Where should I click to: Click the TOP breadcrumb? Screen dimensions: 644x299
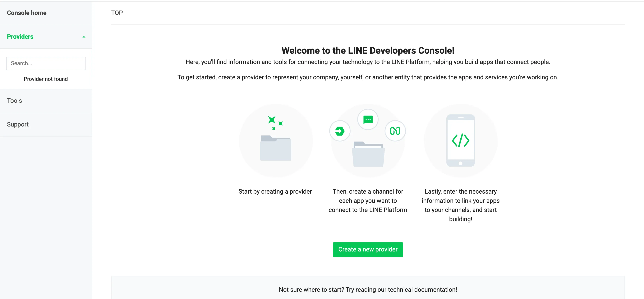click(117, 13)
